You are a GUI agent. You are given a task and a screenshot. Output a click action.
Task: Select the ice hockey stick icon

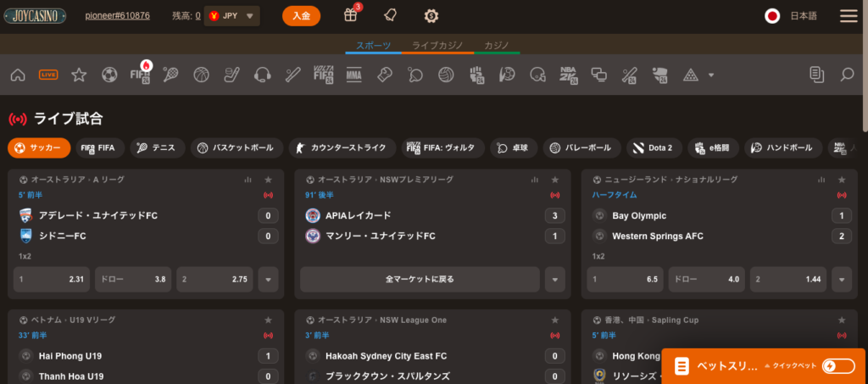(x=231, y=75)
